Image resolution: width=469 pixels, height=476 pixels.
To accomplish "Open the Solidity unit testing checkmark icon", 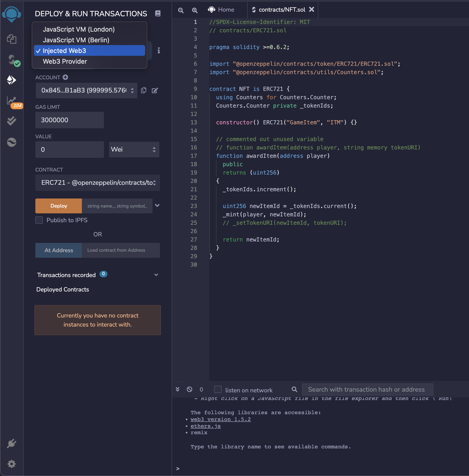I will [11, 121].
